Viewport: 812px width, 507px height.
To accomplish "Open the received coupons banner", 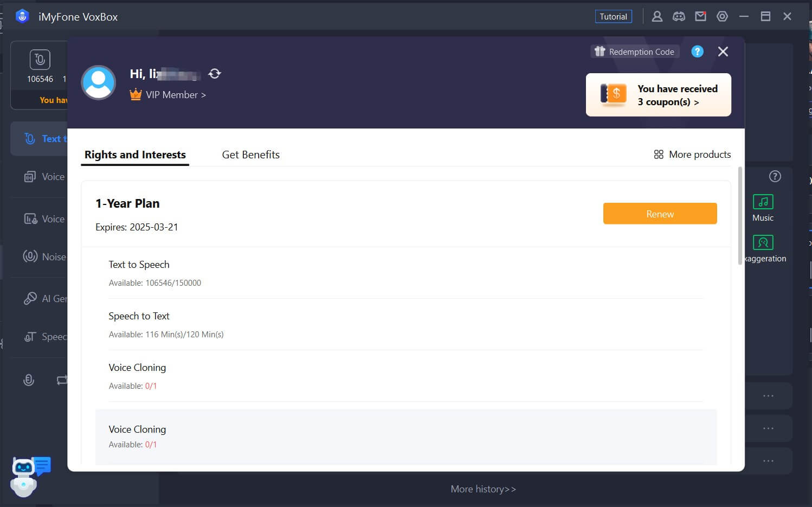I will pos(658,95).
